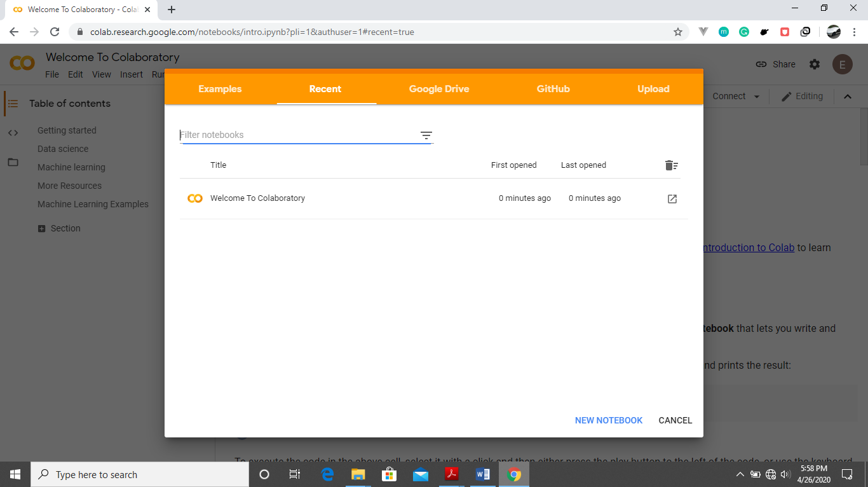Image resolution: width=868 pixels, height=487 pixels.
Task: Open Microsoft Word from taskbar
Action: [x=483, y=474]
